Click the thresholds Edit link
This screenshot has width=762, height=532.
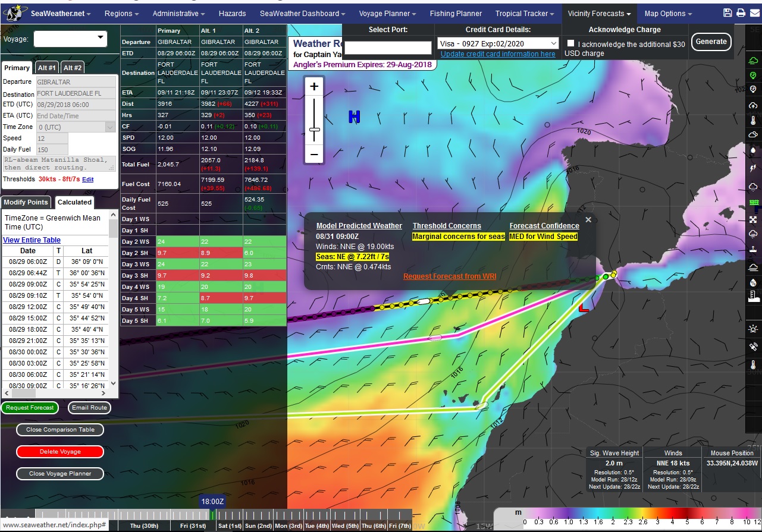tap(87, 179)
